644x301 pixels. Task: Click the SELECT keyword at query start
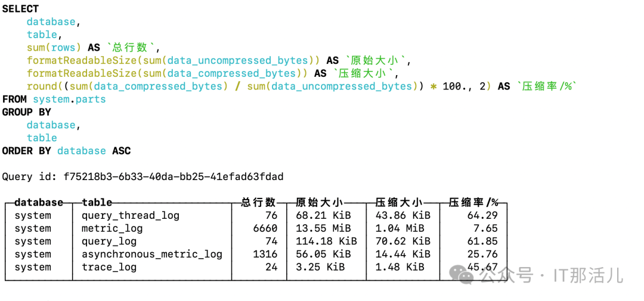point(20,8)
